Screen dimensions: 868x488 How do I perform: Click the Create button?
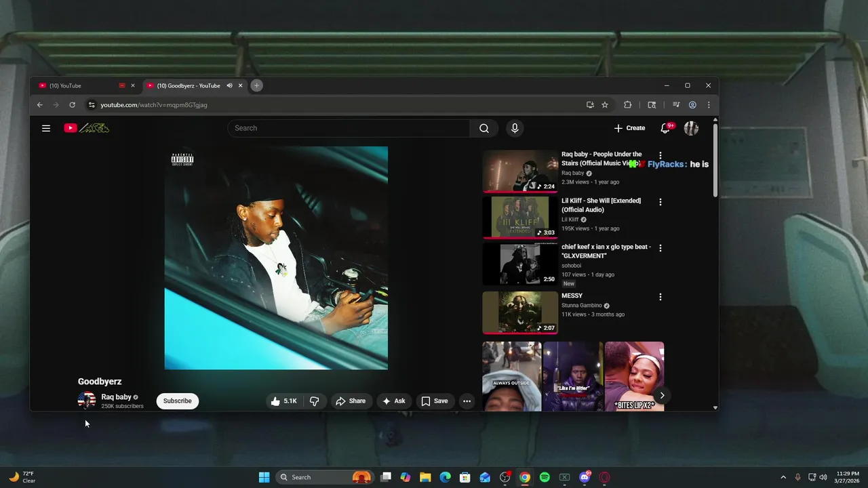[630, 128]
